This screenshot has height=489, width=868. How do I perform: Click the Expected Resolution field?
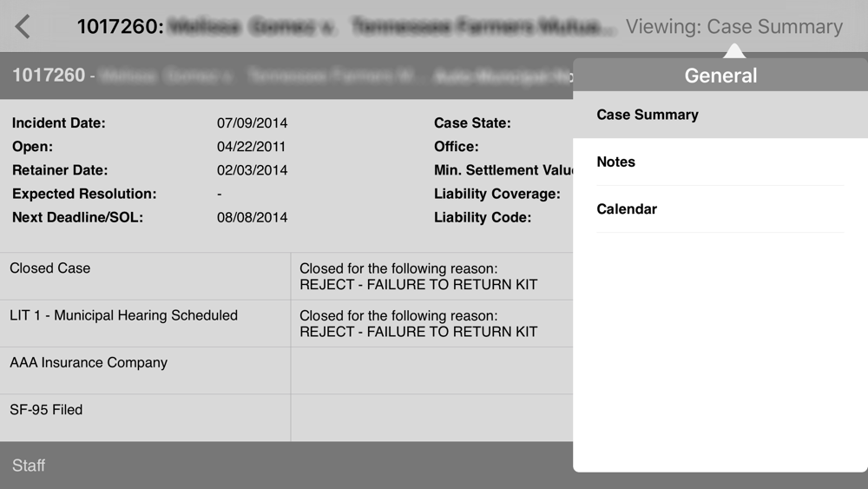[149, 194]
